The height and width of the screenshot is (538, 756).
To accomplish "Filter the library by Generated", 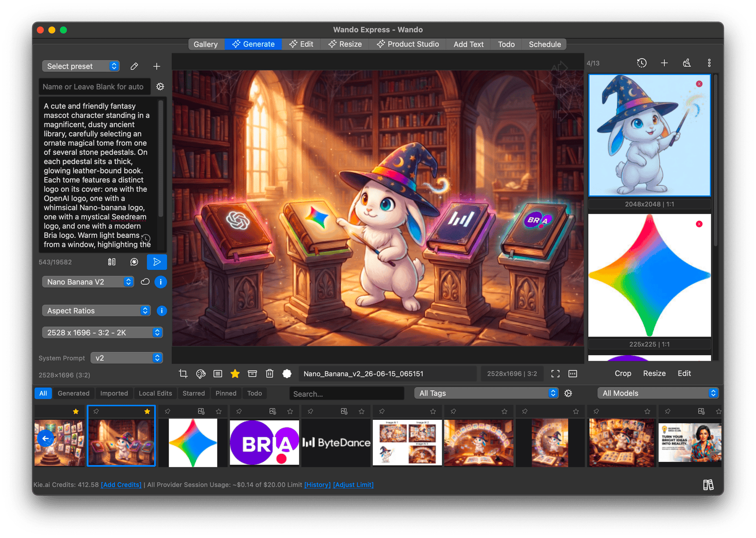I will coord(73,393).
